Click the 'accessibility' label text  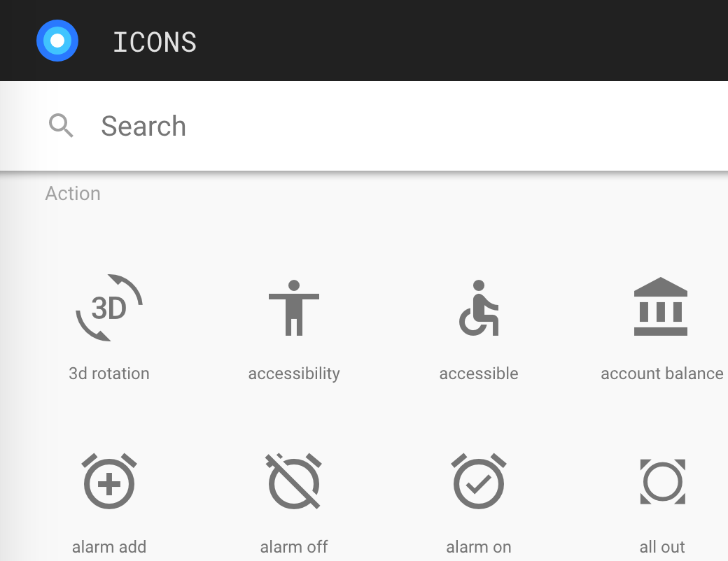point(294,374)
